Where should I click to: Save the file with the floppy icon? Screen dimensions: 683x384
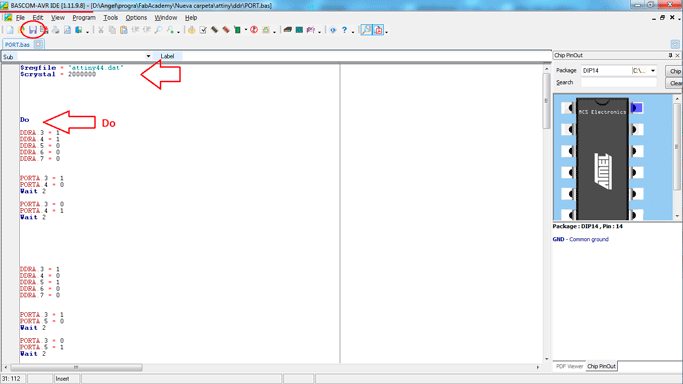[33, 30]
